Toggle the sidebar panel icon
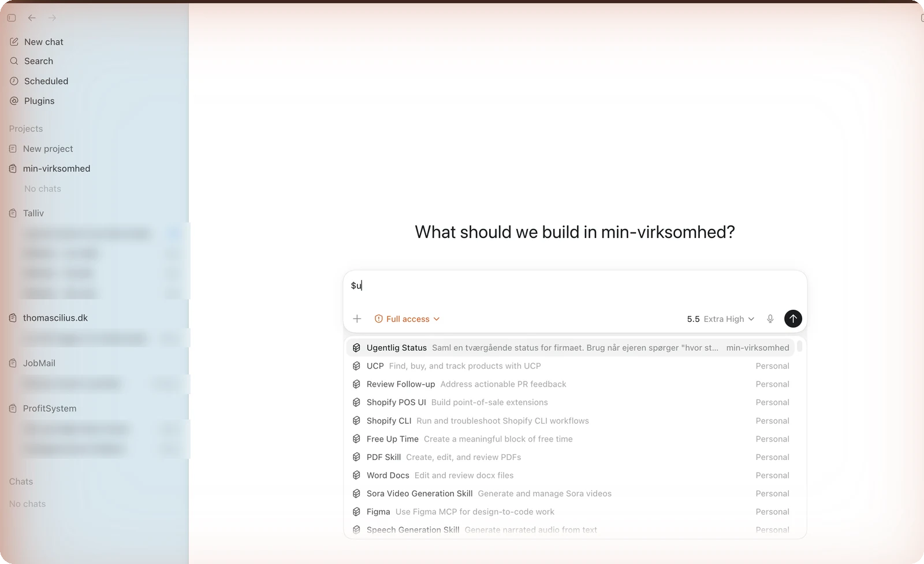 (x=12, y=18)
